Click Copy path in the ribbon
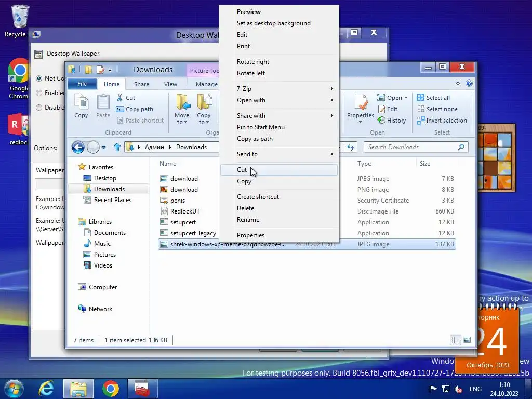Screen dimensions: 532x399 (x=135, y=109)
